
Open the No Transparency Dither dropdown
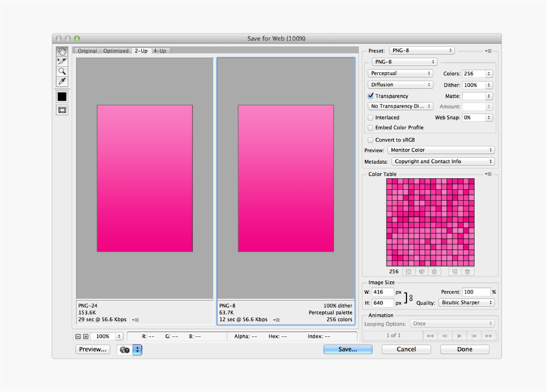point(400,106)
